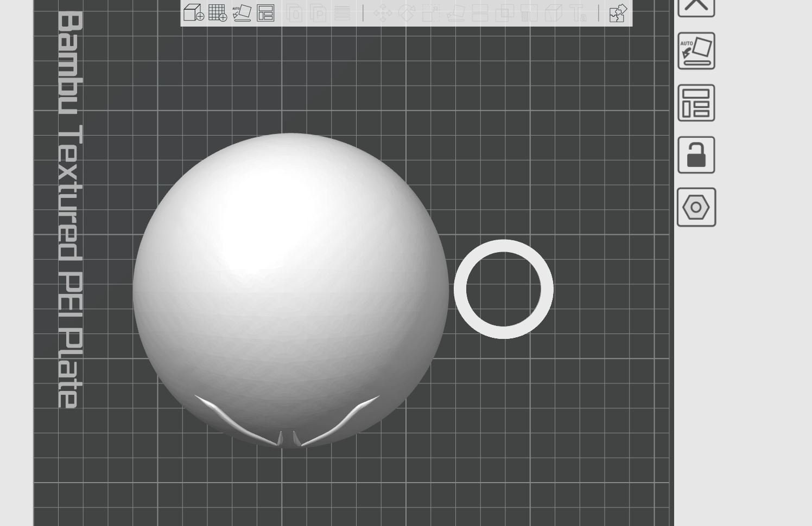Image resolution: width=812 pixels, height=526 pixels.
Task: Add a new build plate
Action: pos(218,13)
